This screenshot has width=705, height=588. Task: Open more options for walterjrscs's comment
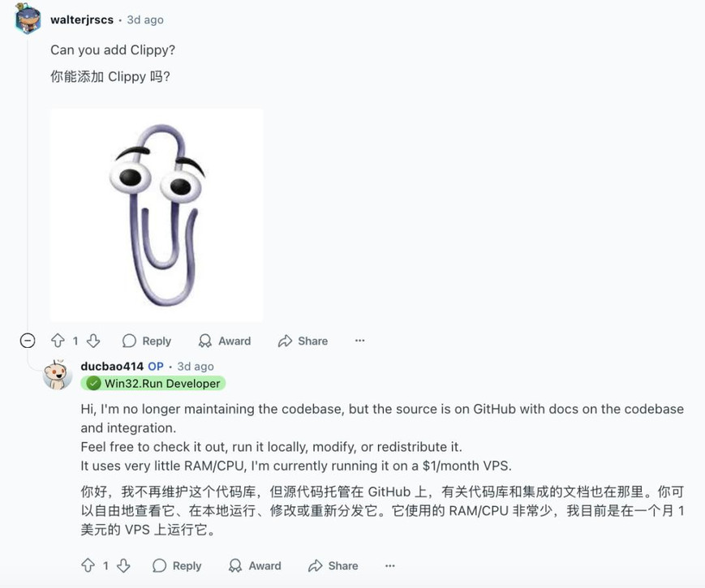(x=359, y=341)
